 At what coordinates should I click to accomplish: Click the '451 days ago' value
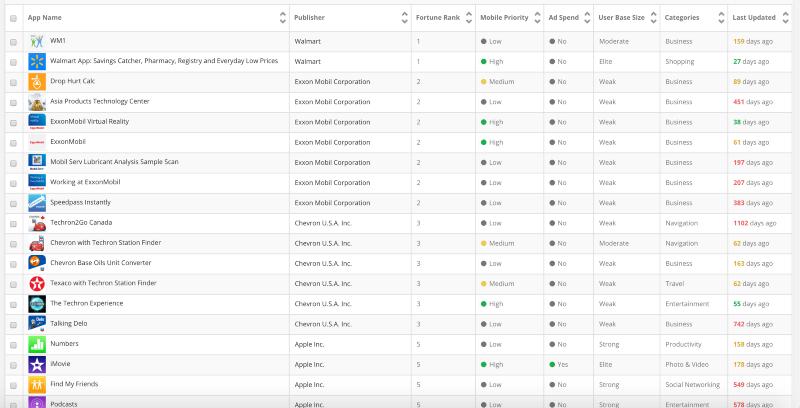point(753,102)
